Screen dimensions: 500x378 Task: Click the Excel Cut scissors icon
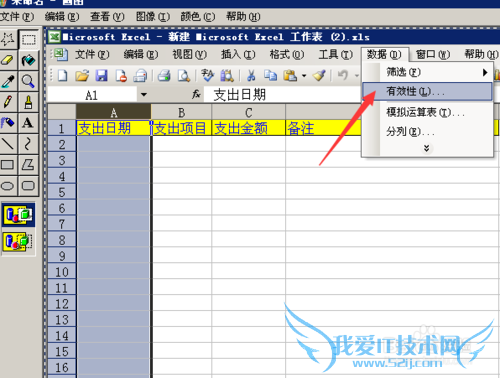(251, 76)
